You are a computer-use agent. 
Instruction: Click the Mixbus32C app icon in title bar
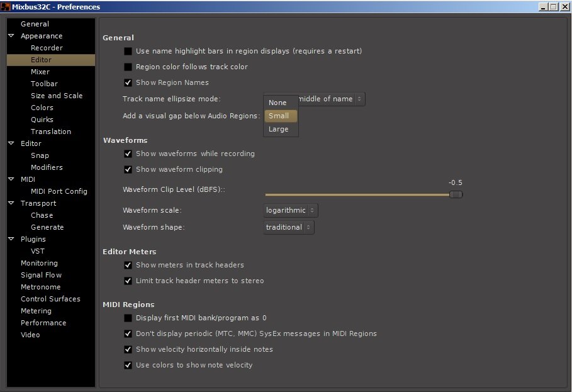coord(6,6)
